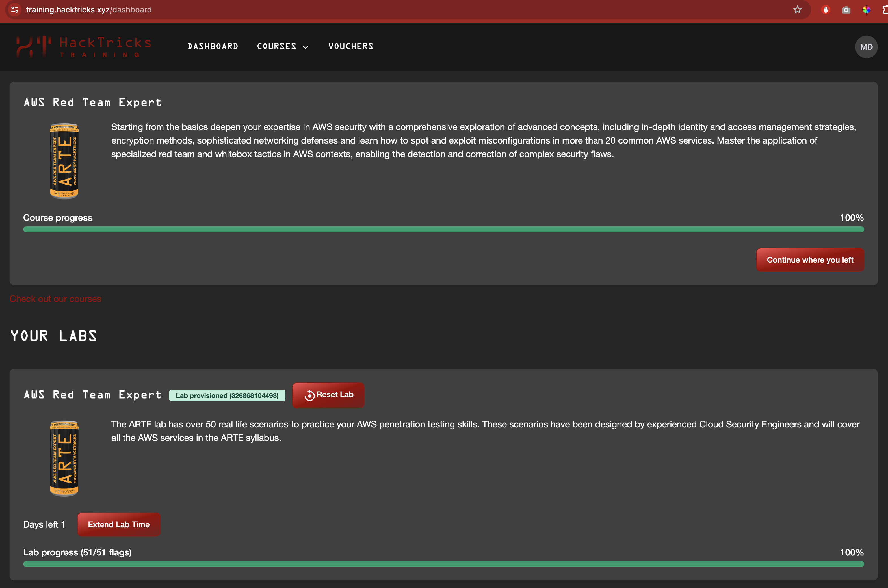Viewport: 888px width, 588px height.
Task: Click the 100% value beside Lab progress
Action: coord(852,552)
